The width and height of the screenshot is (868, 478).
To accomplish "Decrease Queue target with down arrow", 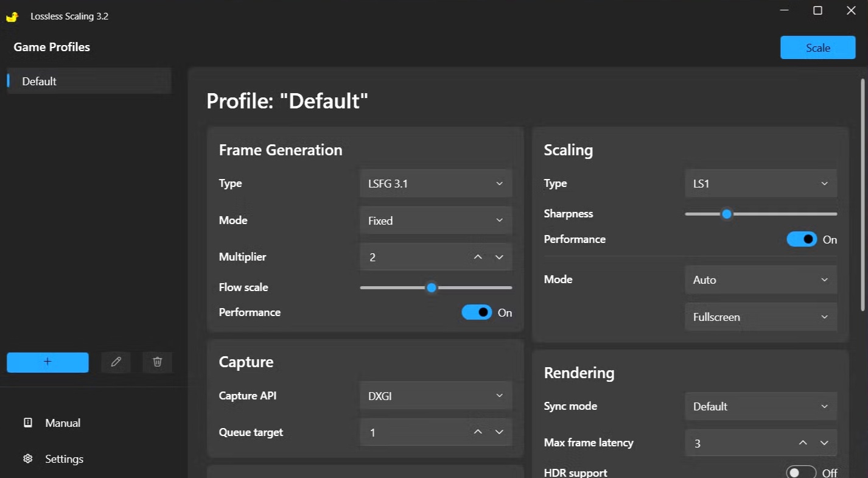I will click(499, 432).
